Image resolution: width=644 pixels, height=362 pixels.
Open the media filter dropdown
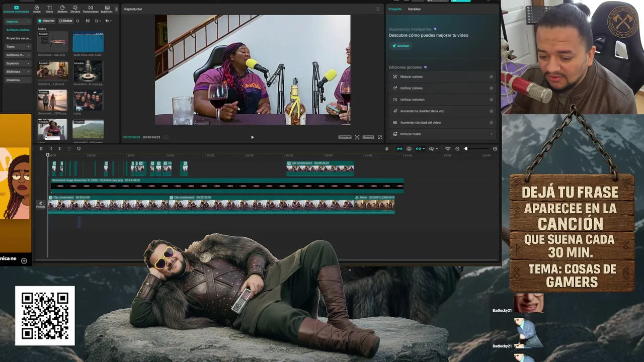(x=108, y=21)
